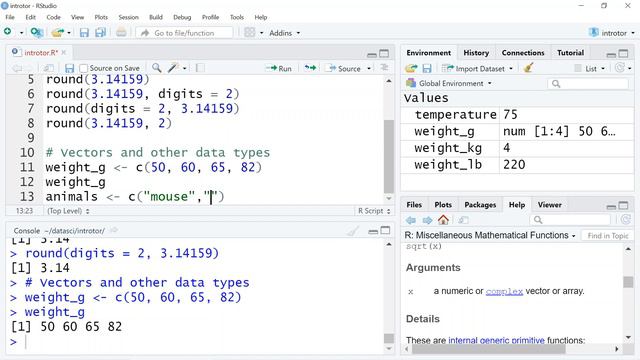Viewport: 640px width, 360px height.
Task: Save the current document via the toolbar disk icon
Action: 84,33
